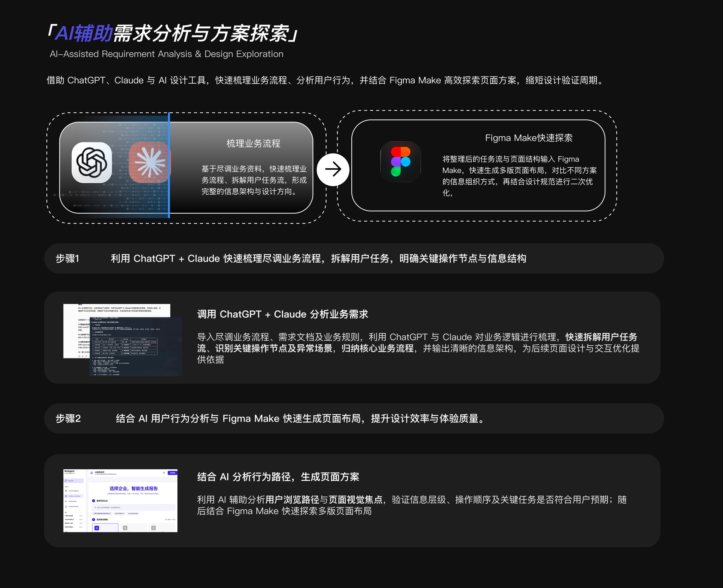Select AI Report Assistant in BizAgent thumbnail sidebar
723x588 pixels.
click(x=74, y=496)
